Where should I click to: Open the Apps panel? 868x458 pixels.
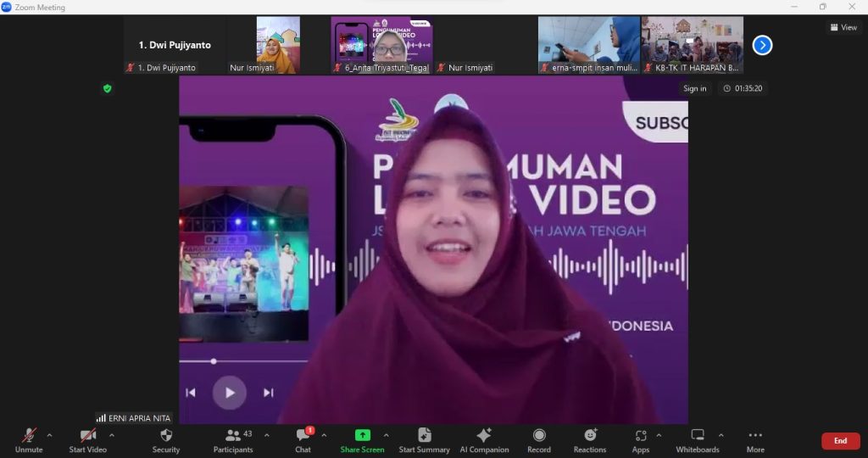tap(640, 436)
